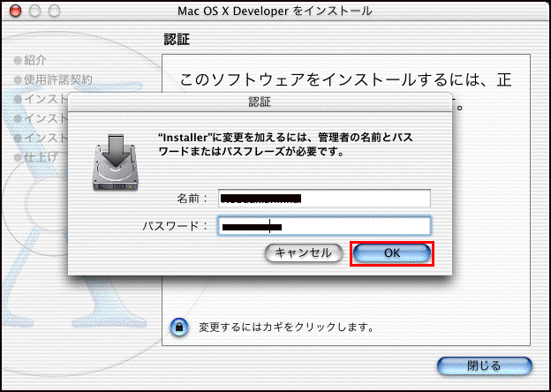This screenshot has width=551, height=392.
Task: Click the red close window button
Action: [15, 11]
